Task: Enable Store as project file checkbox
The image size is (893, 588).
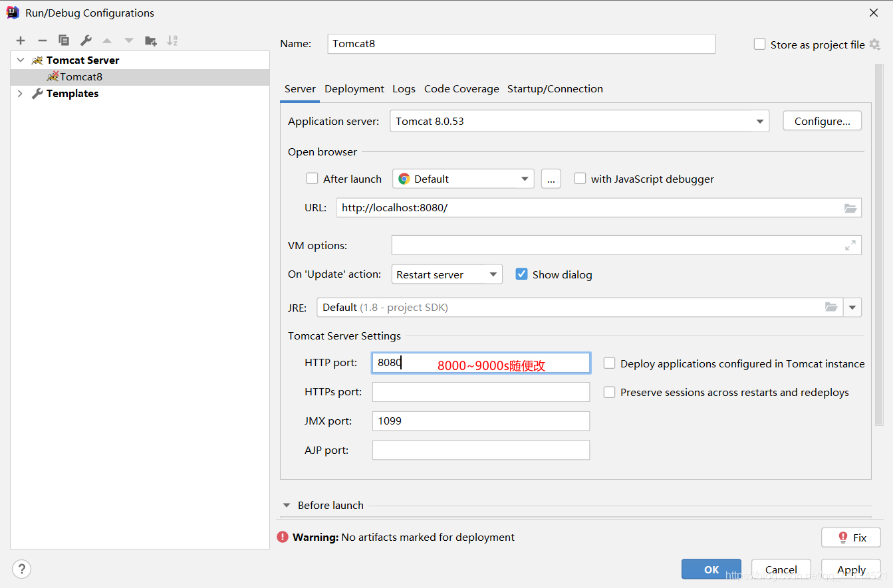Action: click(759, 45)
